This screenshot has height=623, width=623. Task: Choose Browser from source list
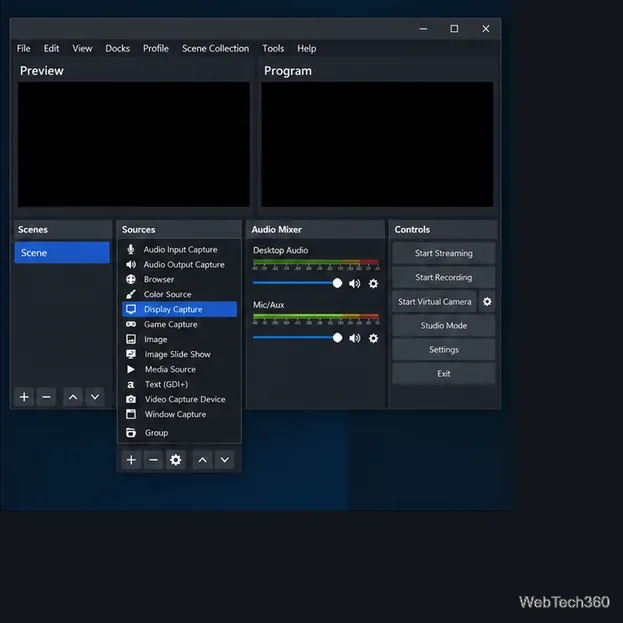[x=180, y=279]
